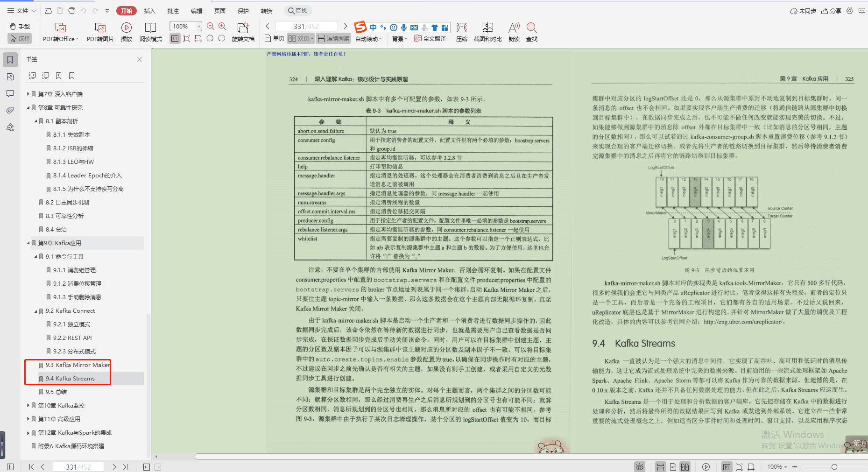Click the ribbon page number field 331/452
This screenshot has width=868, height=472.
pyautogui.click(x=306, y=27)
